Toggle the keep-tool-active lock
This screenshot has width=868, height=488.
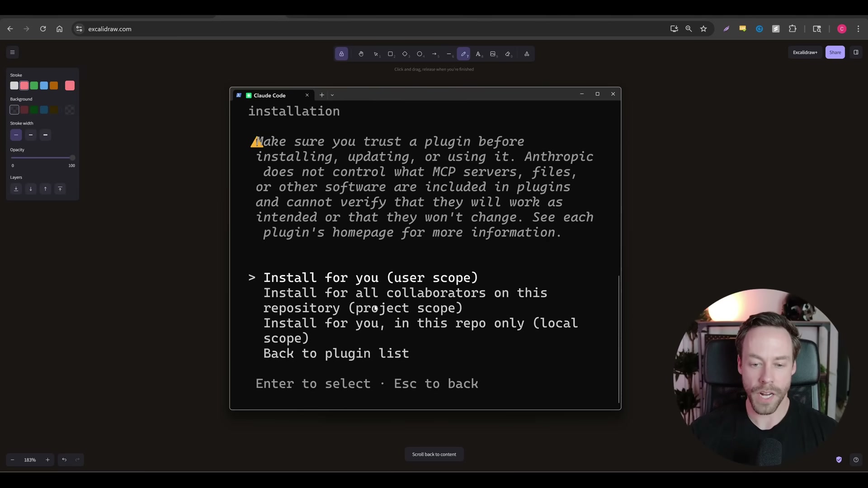pos(341,54)
